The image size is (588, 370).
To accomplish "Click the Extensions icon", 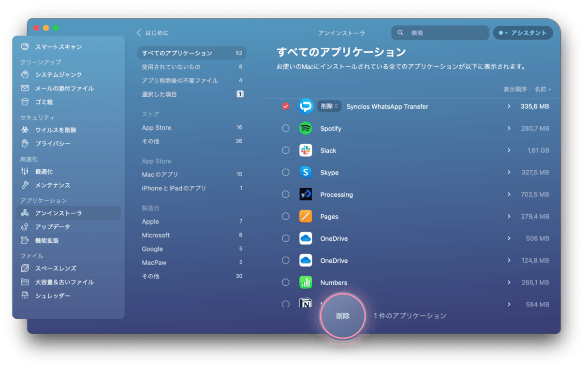I will pyautogui.click(x=25, y=240).
